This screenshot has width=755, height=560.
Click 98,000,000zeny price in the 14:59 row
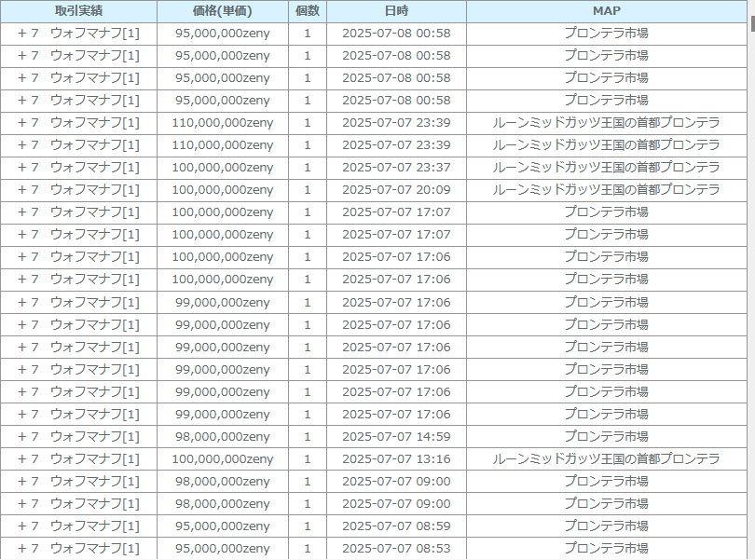pyautogui.click(x=223, y=437)
